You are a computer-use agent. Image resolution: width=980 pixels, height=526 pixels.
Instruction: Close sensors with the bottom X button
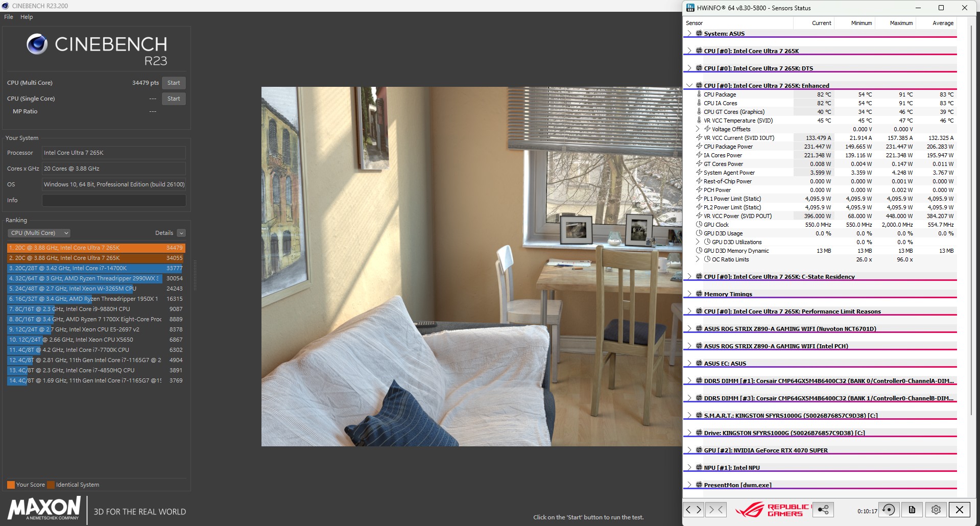click(960, 510)
